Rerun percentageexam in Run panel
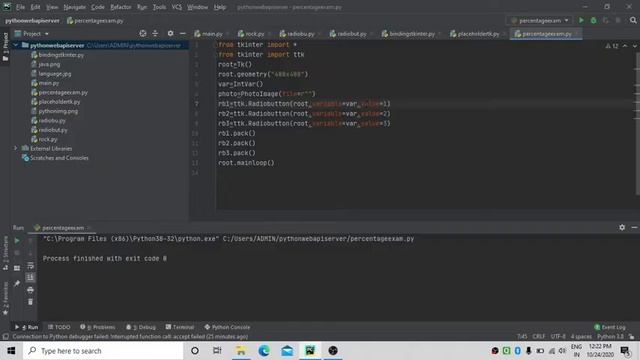The image size is (640, 360). (17, 241)
